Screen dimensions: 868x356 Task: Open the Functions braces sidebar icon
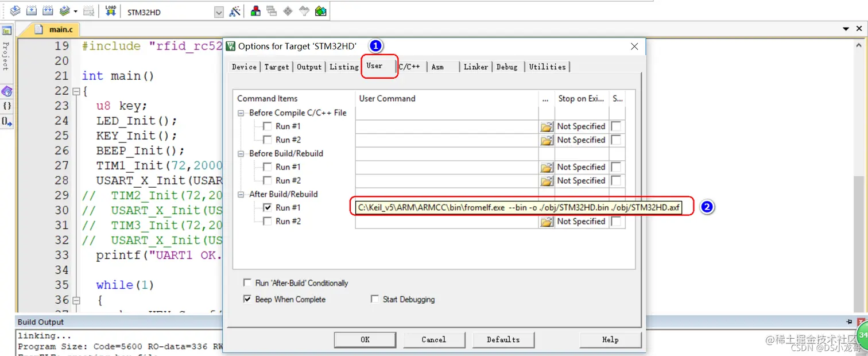7,106
